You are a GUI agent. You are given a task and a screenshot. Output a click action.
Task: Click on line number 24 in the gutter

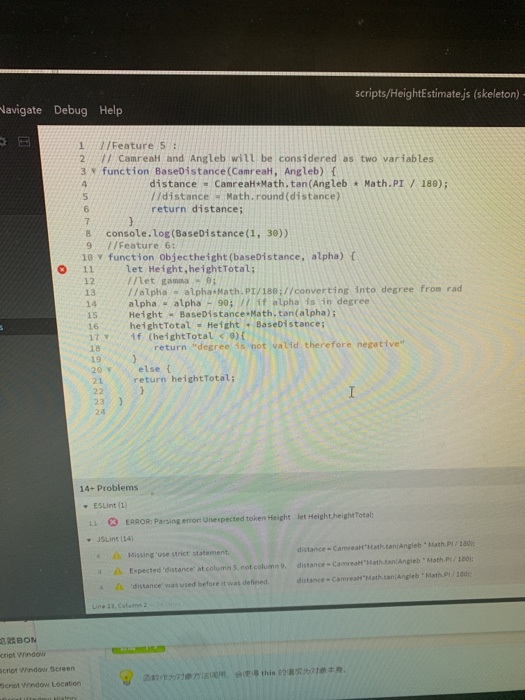click(x=100, y=412)
